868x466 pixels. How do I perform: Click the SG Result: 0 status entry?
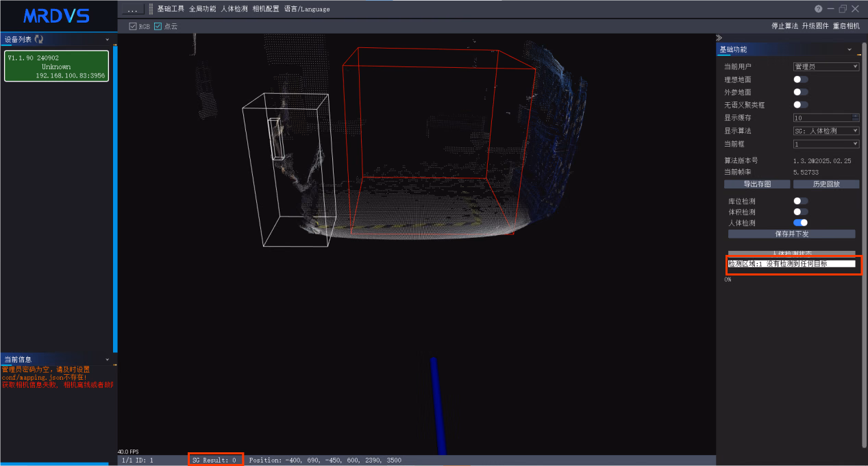pos(214,461)
